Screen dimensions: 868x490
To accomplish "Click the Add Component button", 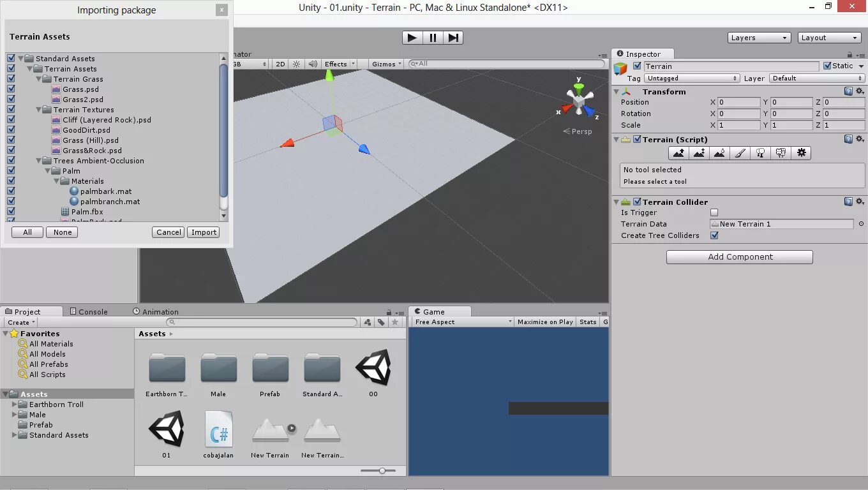I will click(740, 256).
